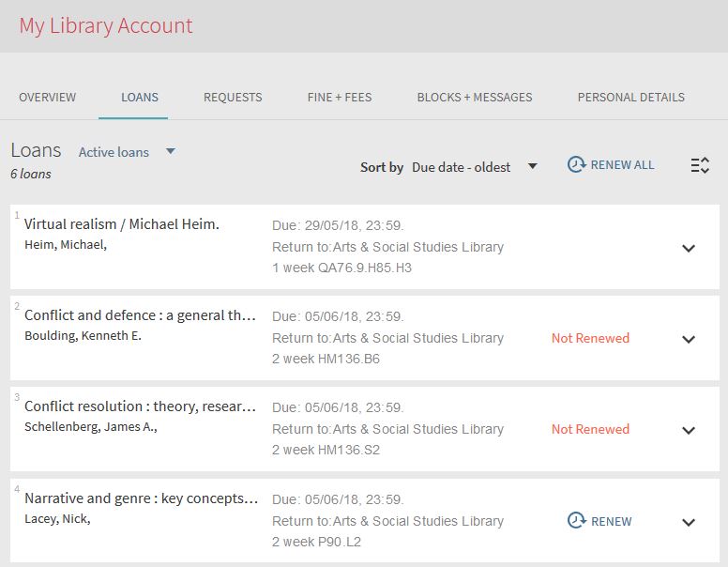Go to the Personal Details tab
The width and height of the screenshot is (728, 567).
(x=630, y=97)
